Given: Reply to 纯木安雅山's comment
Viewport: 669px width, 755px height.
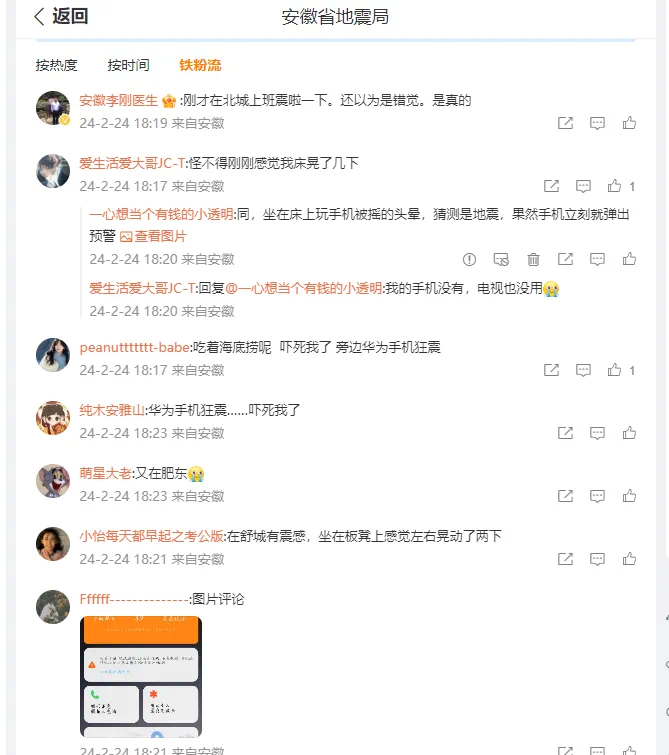Looking at the screenshot, I should (597, 433).
